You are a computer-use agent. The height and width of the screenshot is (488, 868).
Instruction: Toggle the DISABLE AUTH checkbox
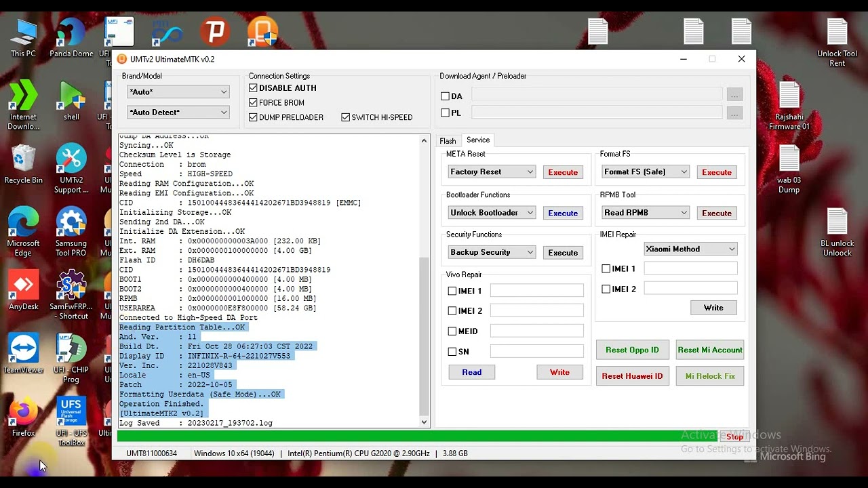pyautogui.click(x=253, y=88)
